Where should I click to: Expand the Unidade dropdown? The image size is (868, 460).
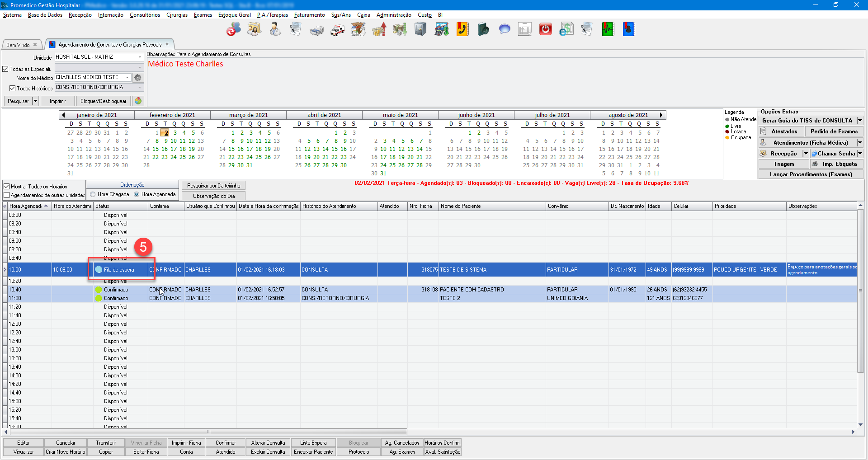click(x=140, y=57)
